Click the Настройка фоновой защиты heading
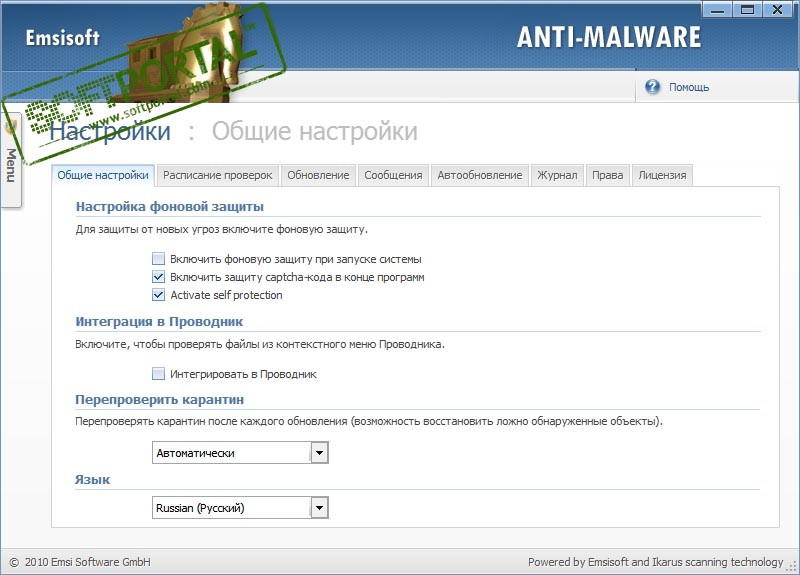The height and width of the screenshot is (575, 800). tap(170, 207)
